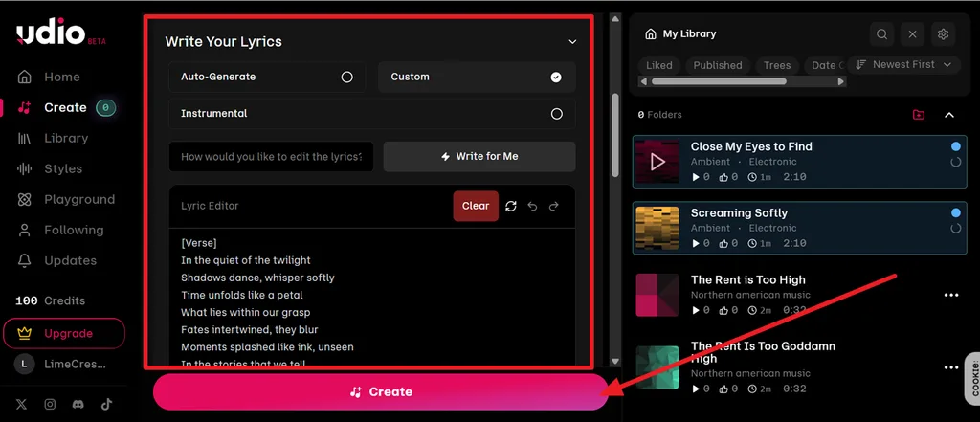The image size is (980, 422).
Task: Select the Auto-Generate lyrics option
Action: pyautogui.click(x=267, y=77)
